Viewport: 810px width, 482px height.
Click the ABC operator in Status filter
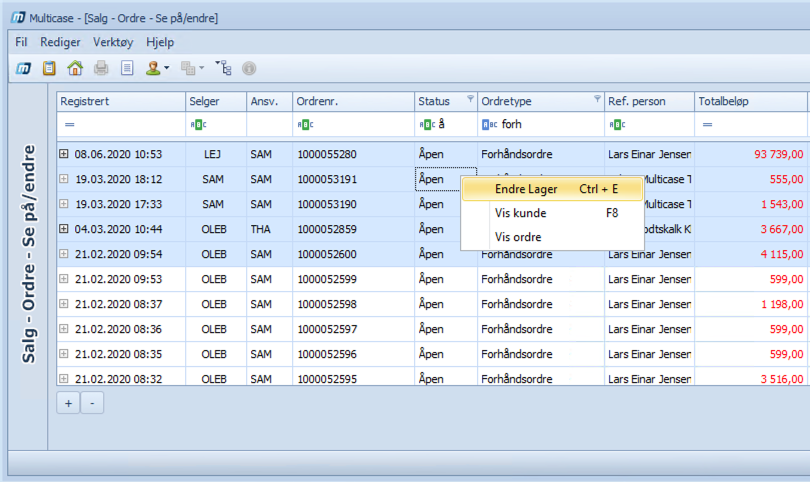427,125
